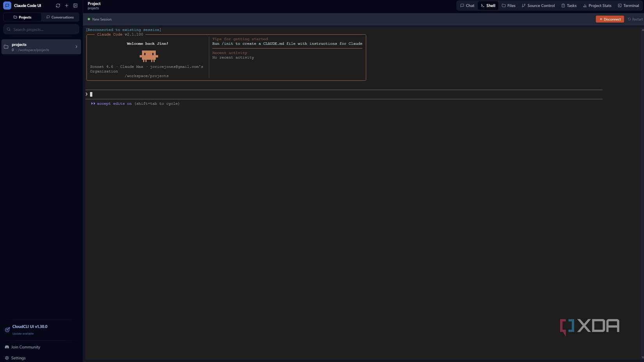
Task: Refresh projects using the sync icon
Action: click(x=58, y=5)
